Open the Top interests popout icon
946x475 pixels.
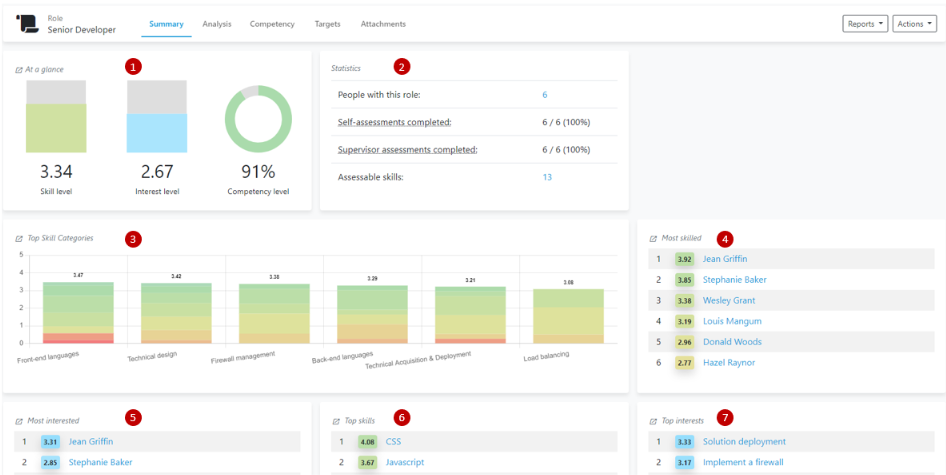tap(653, 421)
